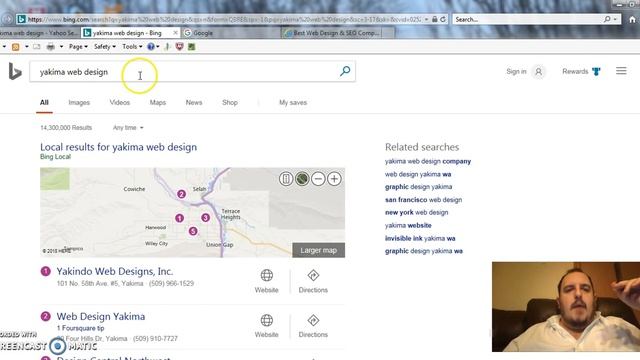Zoom out the map with minus button
This screenshot has height=360, width=640.
point(318,179)
